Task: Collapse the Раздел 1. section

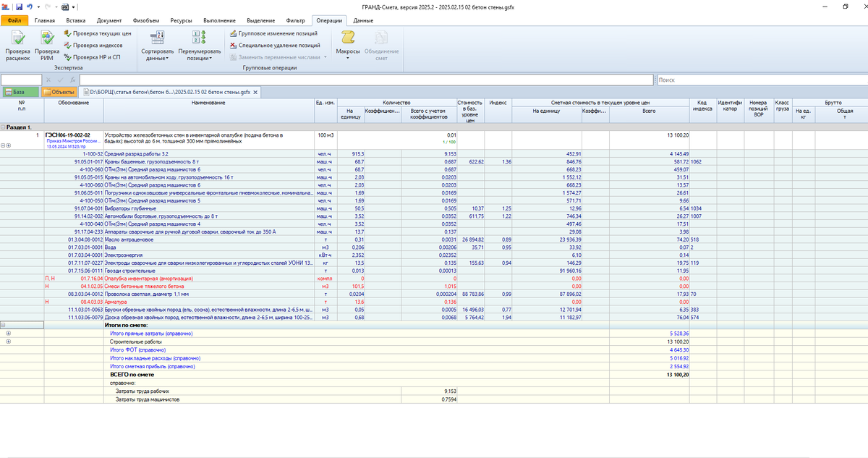Action: pos(3,127)
